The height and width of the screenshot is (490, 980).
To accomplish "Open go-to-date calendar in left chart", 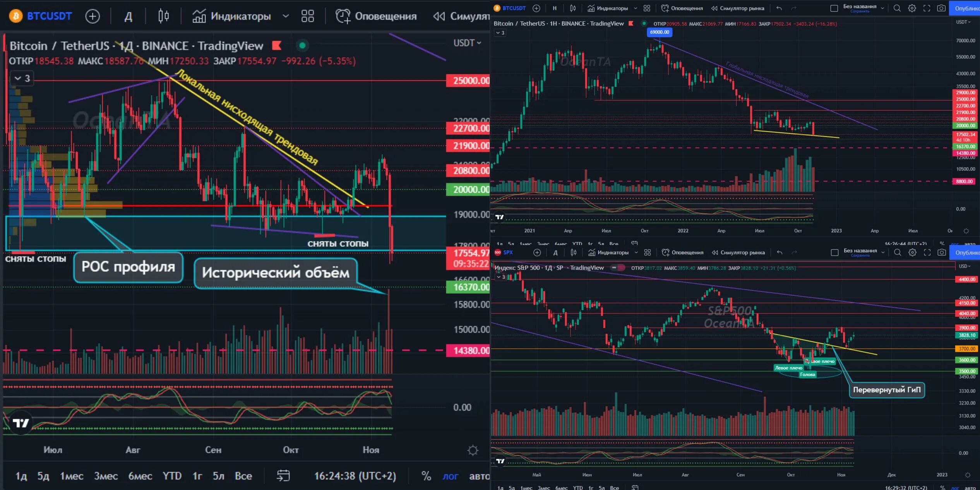I will 283,476.
